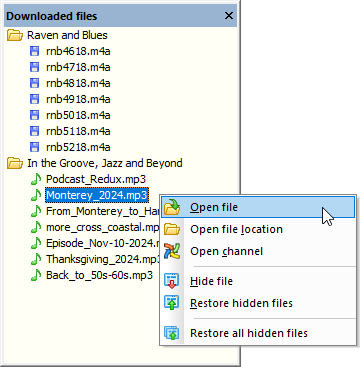Click the Open channel pinwheel icon
360x367 pixels.
click(172, 251)
